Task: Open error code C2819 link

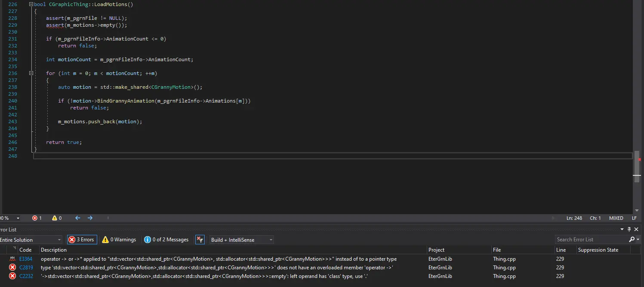Action: pos(26,268)
